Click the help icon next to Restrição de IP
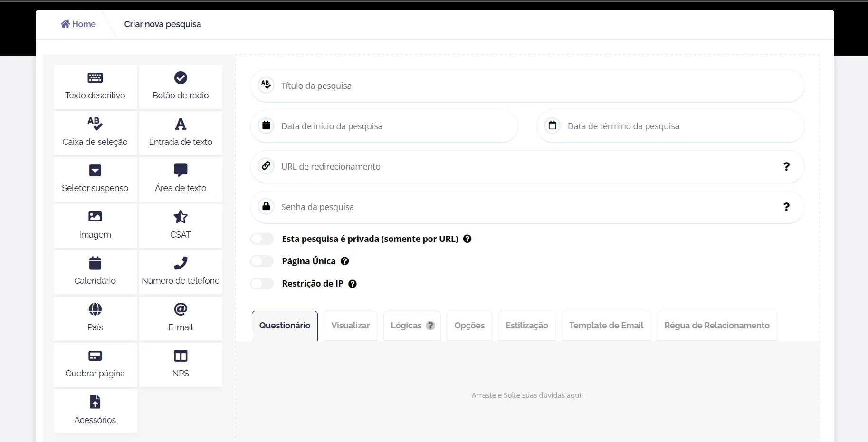 pyautogui.click(x=353, y=284)
